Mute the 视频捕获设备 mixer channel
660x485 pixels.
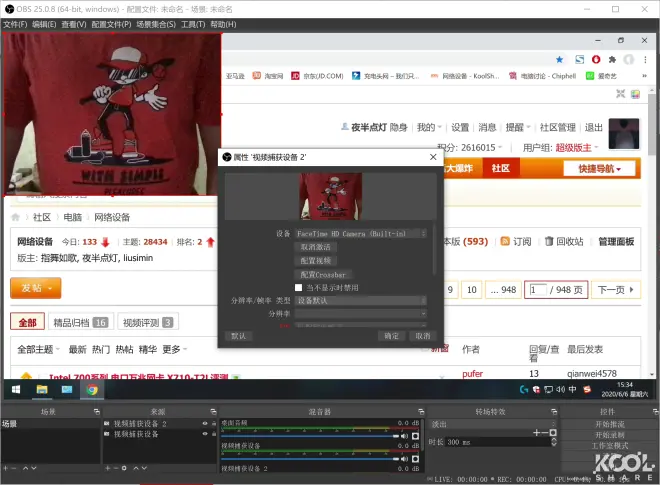pyautogui.click(x=405, y=459)
